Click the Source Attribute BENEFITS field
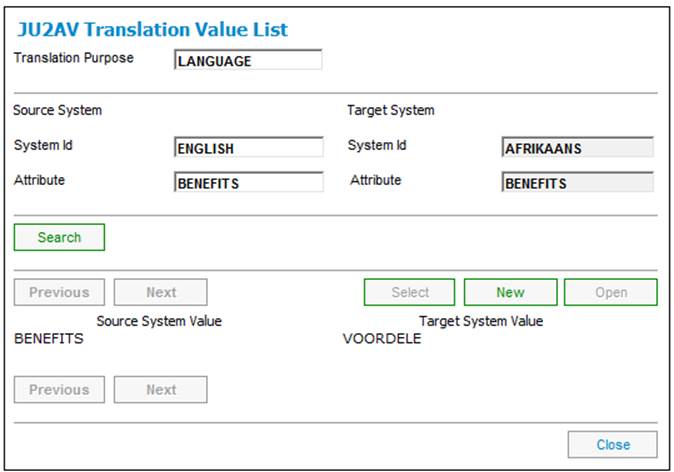The image size is (674, 472). (x=249, y=182)
